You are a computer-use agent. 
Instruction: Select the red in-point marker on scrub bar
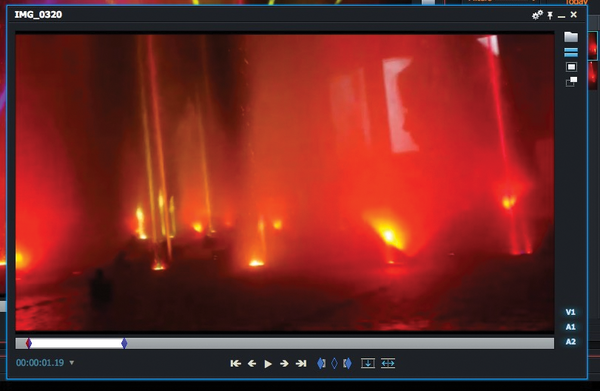click(x=29, y=343)
